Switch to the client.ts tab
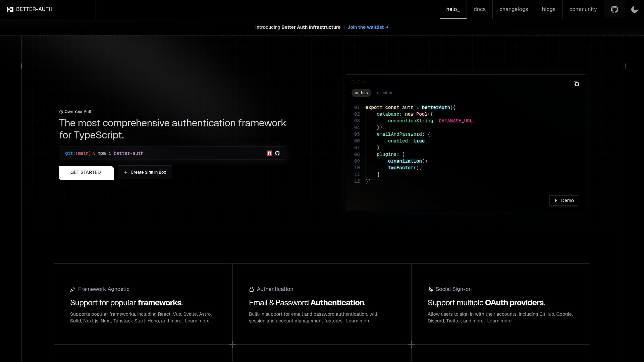The width and height of the screenshot is (644, 362). 384,93
